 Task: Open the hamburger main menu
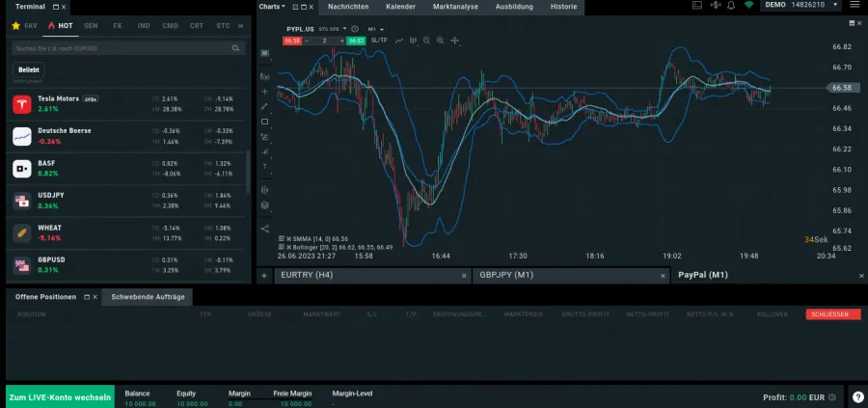(x=854, y=5)
